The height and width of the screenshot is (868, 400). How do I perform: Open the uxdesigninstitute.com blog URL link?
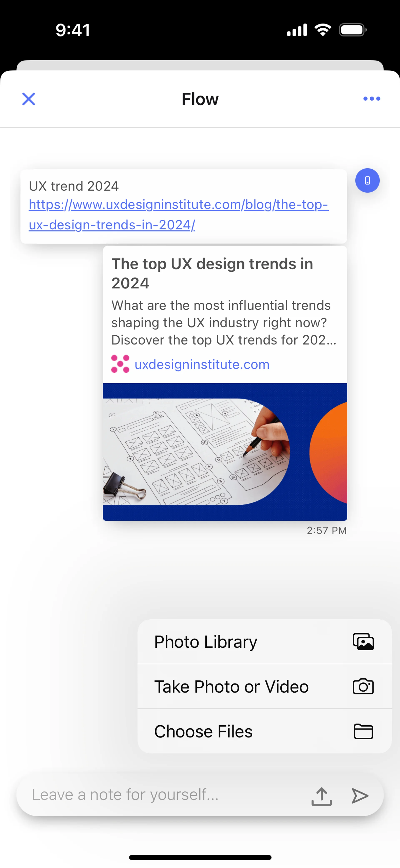coord(179,215)
